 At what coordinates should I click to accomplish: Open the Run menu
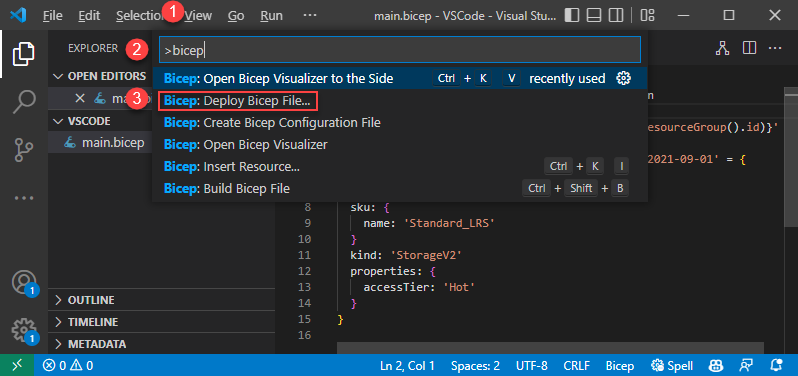tap(272, 16)
